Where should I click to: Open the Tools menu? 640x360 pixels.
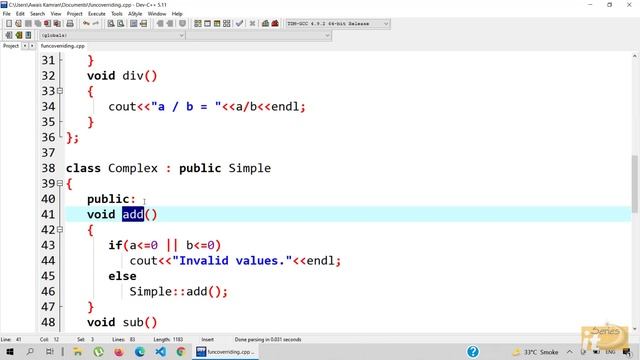click(x=117, y=13)
